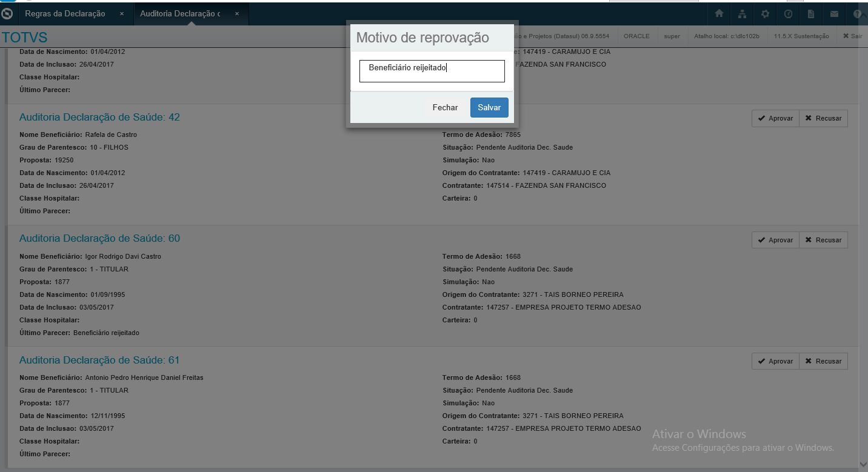Click Fechar to dismiss the dialog
The width and height of the screenshot is (868, 472).
pos(445,107)
